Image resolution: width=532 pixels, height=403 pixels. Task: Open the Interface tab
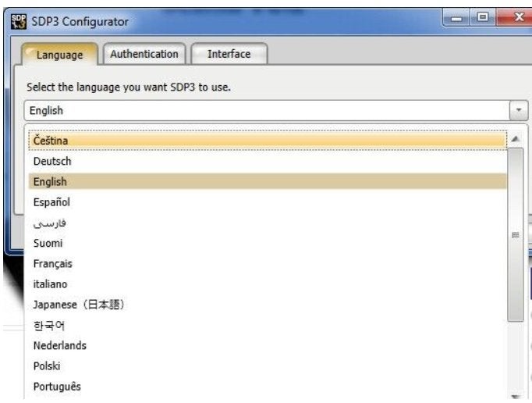pyautogui.click(x=229, y=54)
